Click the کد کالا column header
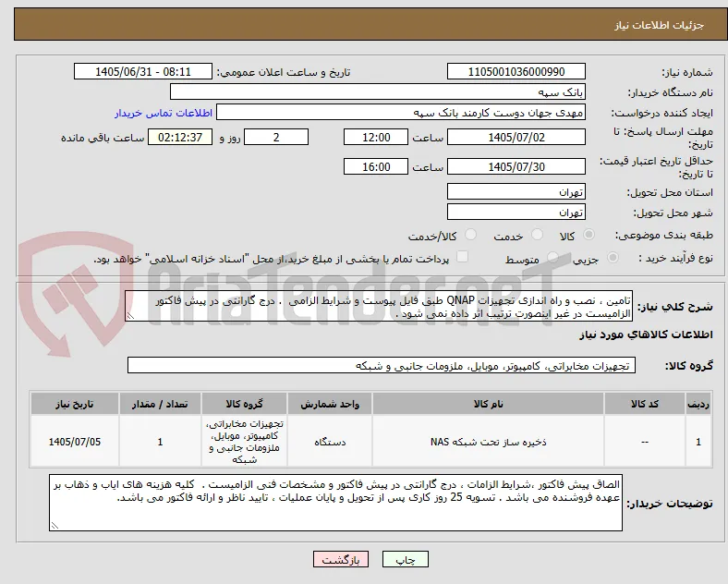This screenshot has width=728, height=584. click(645, 404)
